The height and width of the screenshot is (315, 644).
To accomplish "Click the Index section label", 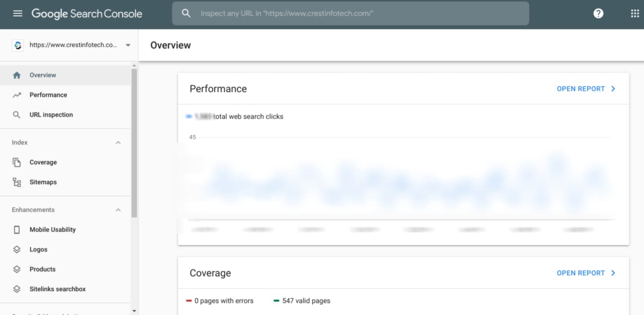I will [20, 143].
